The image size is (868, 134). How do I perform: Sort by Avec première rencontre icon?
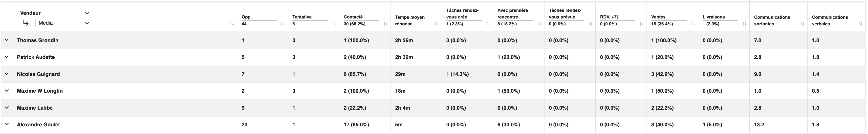pyautogui.click(x=539, y=24)
